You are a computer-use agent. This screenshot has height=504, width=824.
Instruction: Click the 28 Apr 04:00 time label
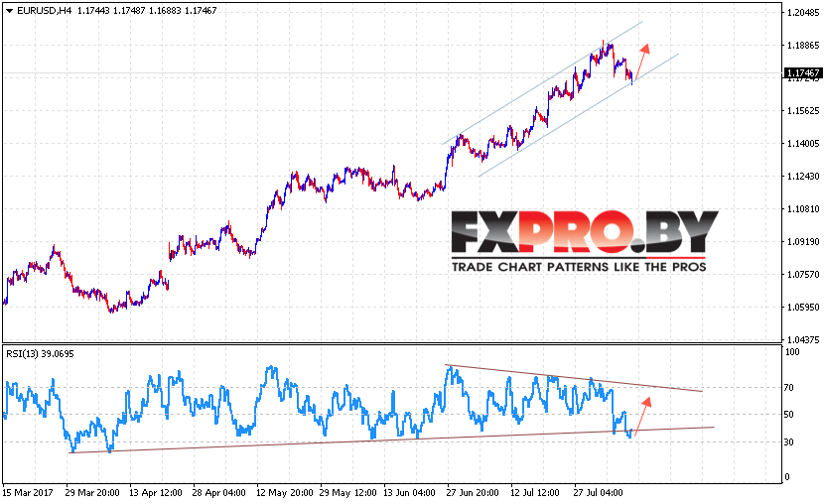click(218, 493)
